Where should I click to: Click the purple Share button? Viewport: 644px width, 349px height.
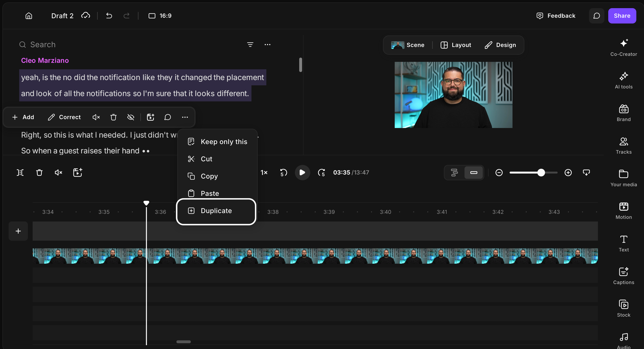tap(622, 16)
